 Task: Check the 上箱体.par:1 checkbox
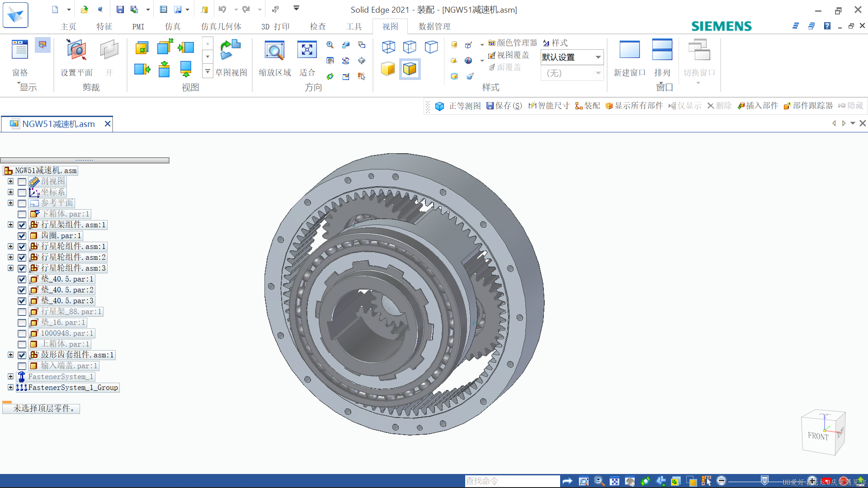[x=22, y=344]
